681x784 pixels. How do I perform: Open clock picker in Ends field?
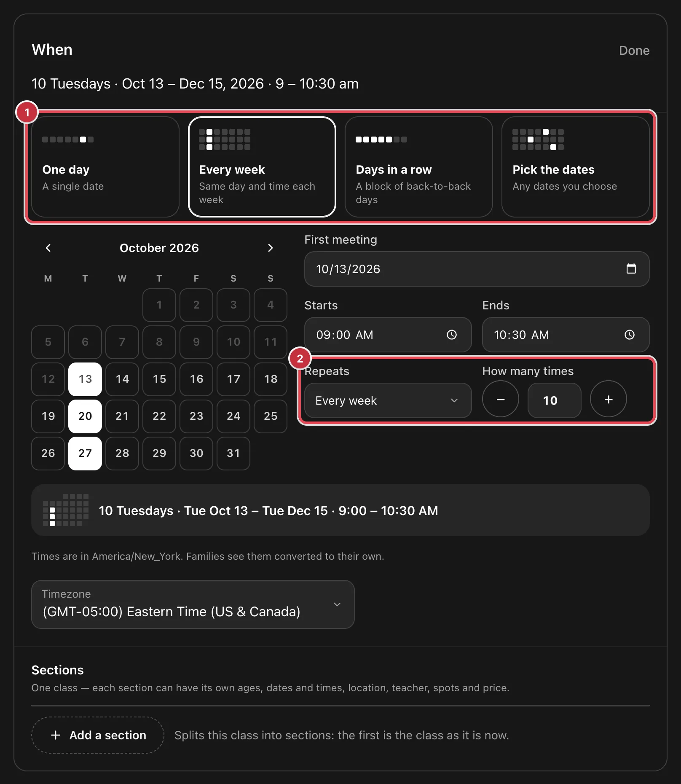point(630,335)
